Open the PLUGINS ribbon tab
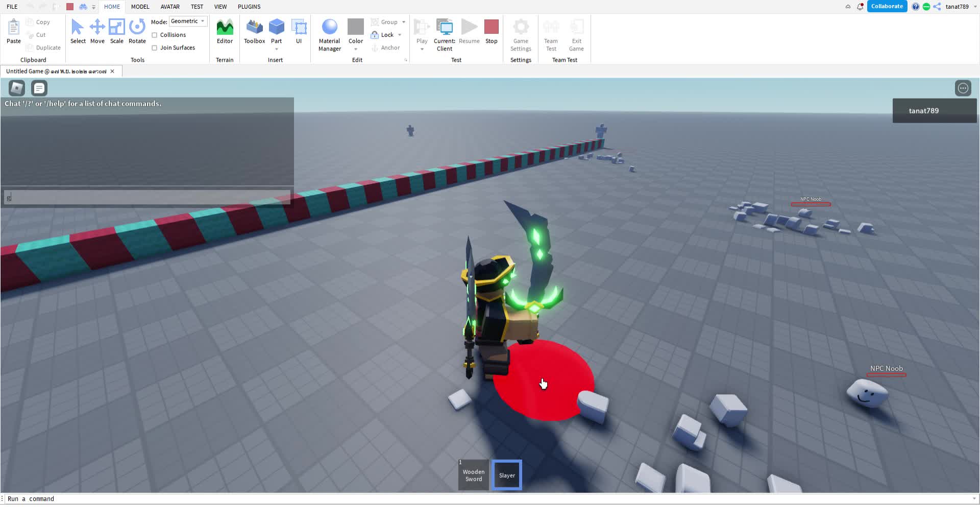 [x=249, y=7]
